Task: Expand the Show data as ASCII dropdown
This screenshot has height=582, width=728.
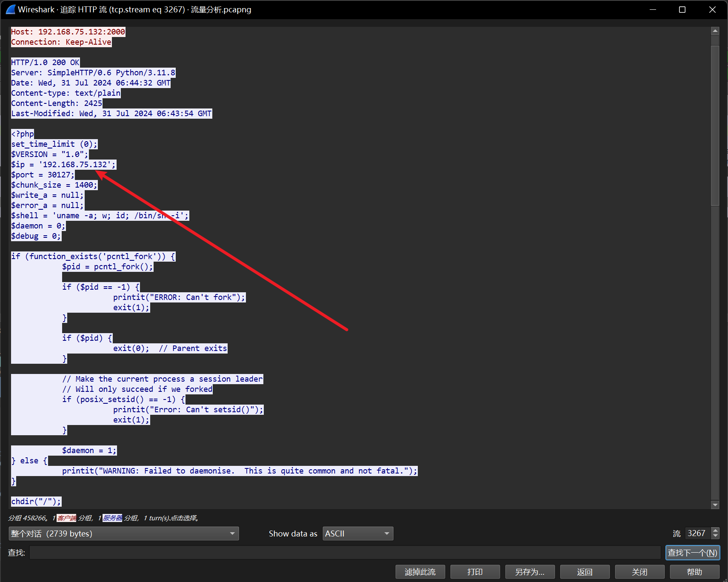Action: pyautogui.click(x=357, y=533)
